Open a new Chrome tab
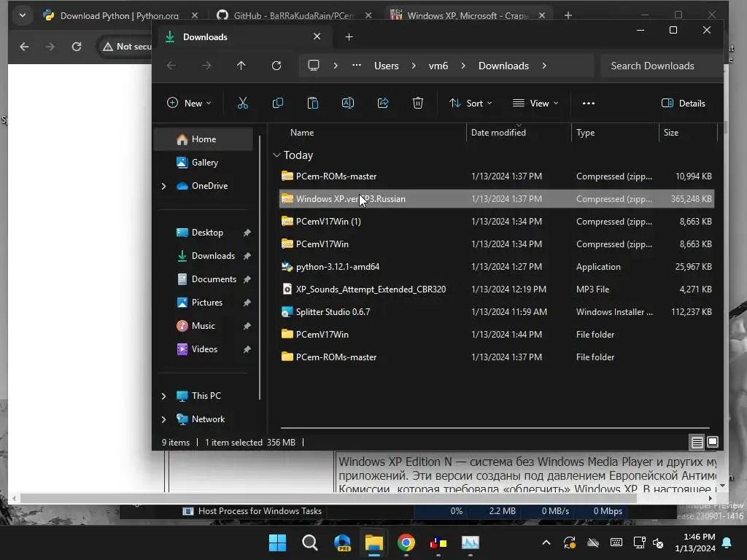The image size is (747, 560). click(x=568, y=16)
